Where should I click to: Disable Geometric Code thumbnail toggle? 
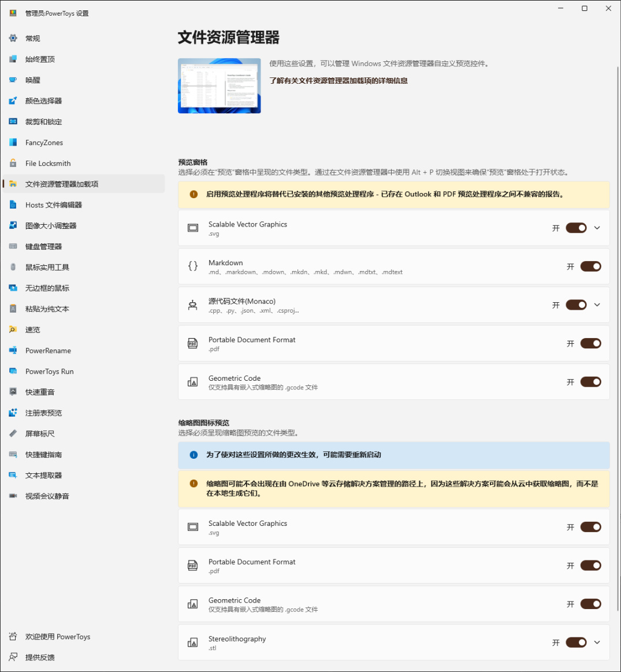point(590,604)
